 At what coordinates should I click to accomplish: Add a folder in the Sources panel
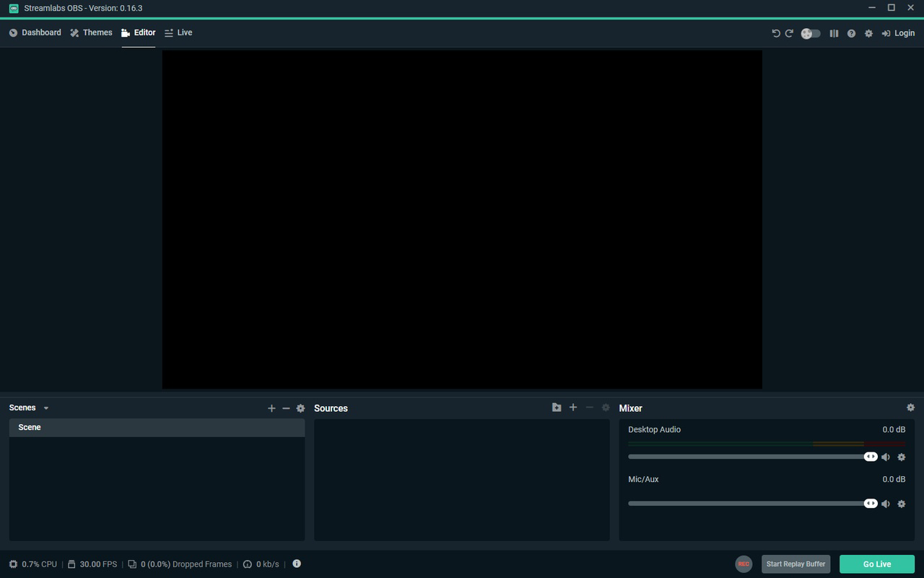tap(557, 407)
